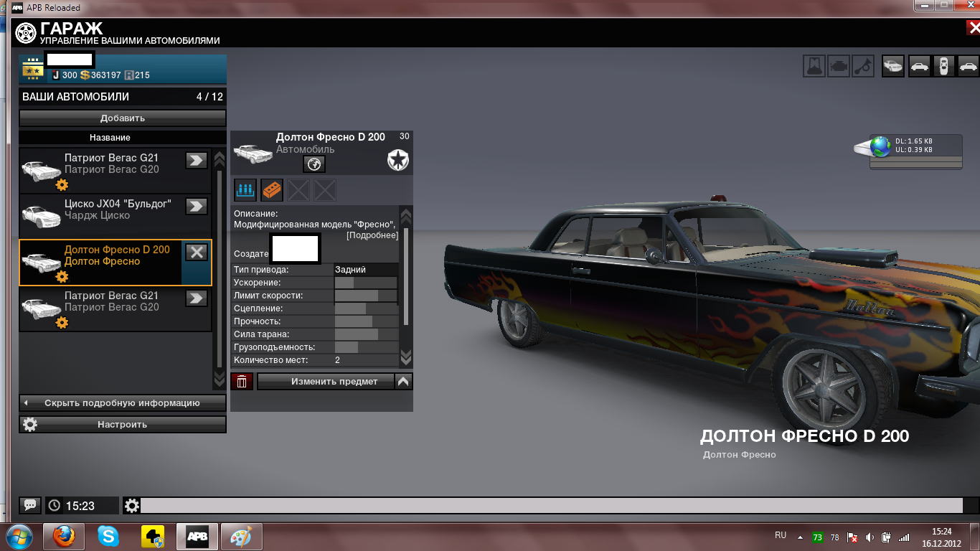Expand options arrow beside Изменить предмет
The height and width of the screenshot is (551, 980).
(x=404, y=382)
